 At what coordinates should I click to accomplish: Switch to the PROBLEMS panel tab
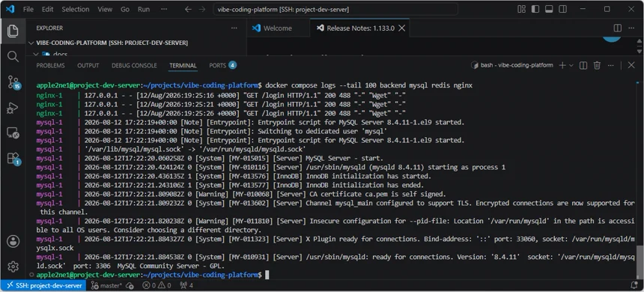pos(50,65)
